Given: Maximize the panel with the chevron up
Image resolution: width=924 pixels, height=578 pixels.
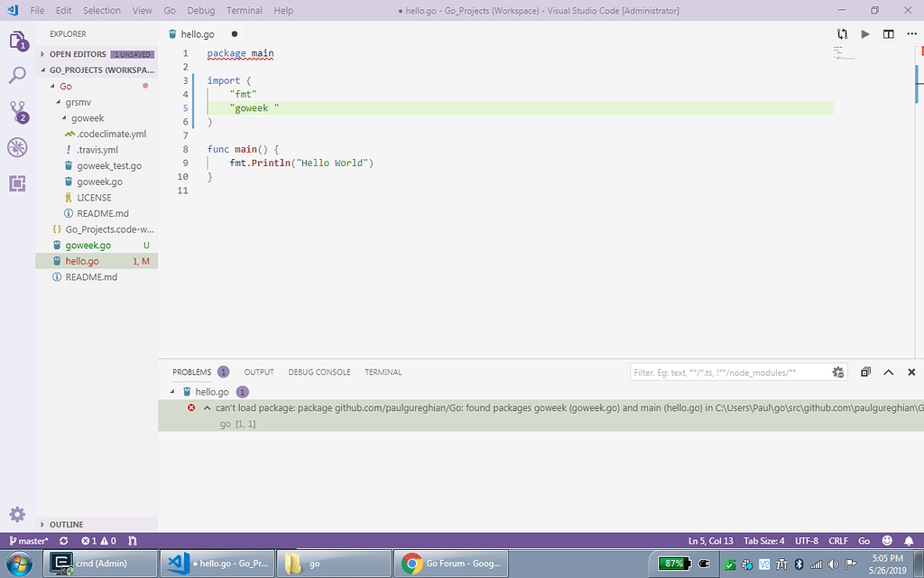Looking at the screenshot, I should coord(888,372).
